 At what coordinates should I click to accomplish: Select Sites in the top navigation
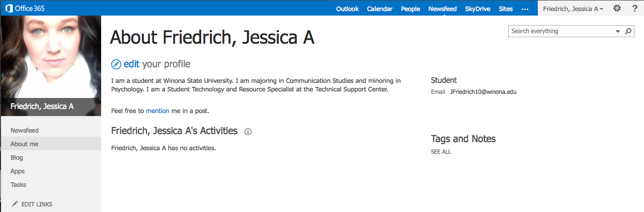[506, 9]
